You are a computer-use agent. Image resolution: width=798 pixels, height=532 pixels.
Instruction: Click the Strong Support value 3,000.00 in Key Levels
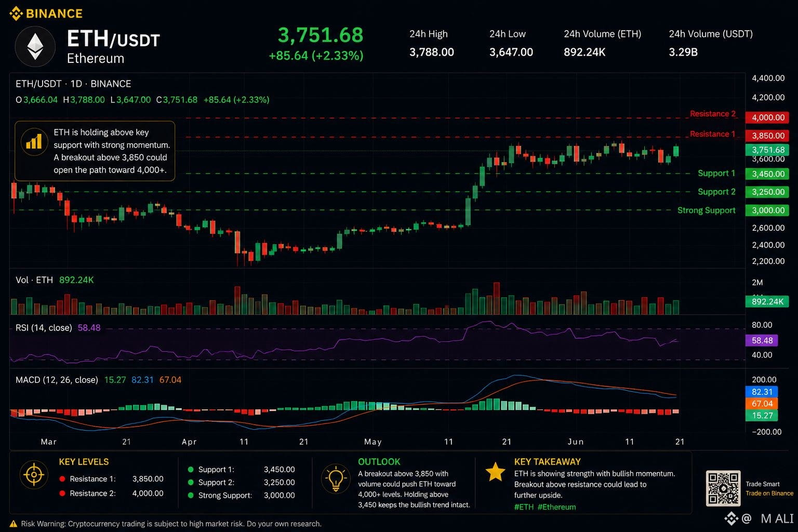click(280, 496)
